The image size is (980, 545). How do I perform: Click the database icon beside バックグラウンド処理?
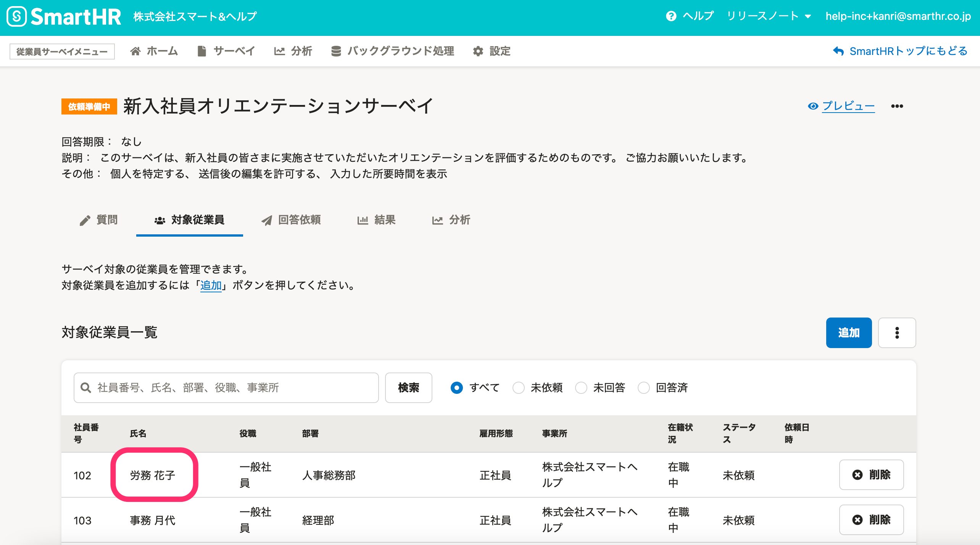coord(336,51)
